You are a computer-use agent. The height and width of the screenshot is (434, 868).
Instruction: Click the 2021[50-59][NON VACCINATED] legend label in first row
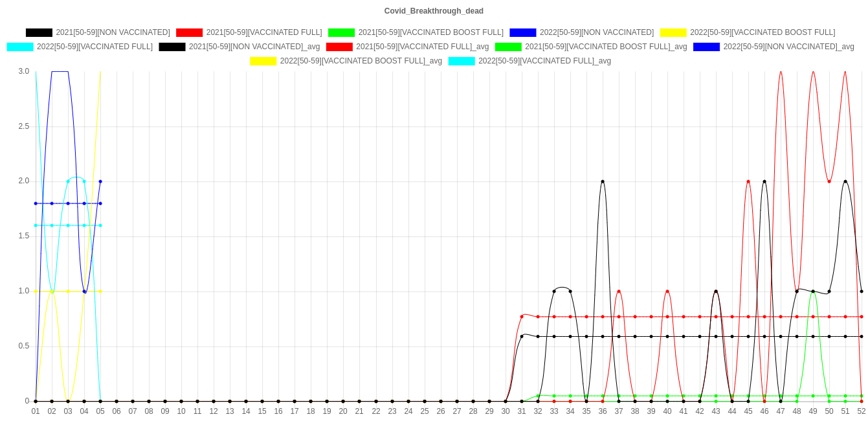113,32
